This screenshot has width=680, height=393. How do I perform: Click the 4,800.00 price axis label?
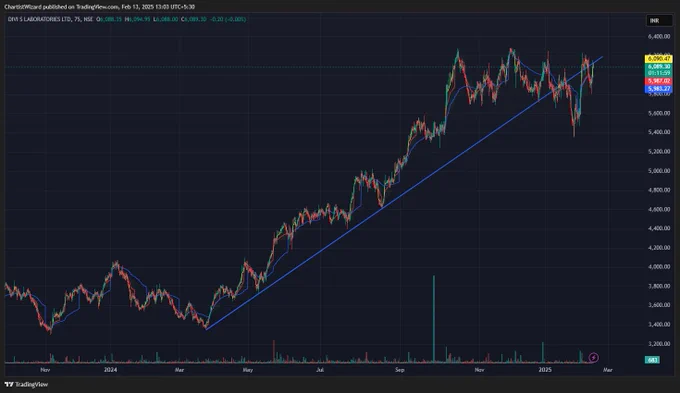659,190
